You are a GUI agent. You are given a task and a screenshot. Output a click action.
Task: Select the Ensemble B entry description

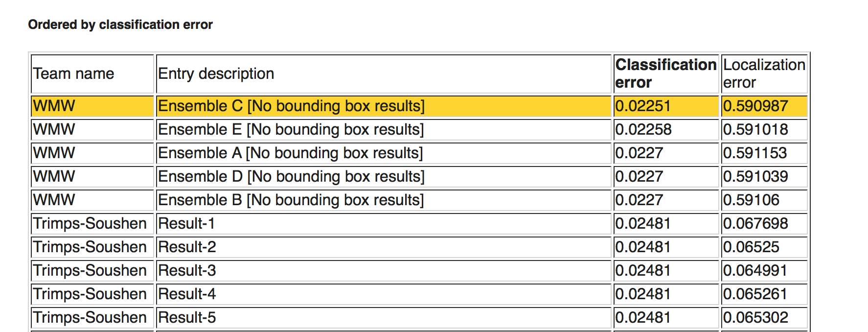click(x=291, y=200)
